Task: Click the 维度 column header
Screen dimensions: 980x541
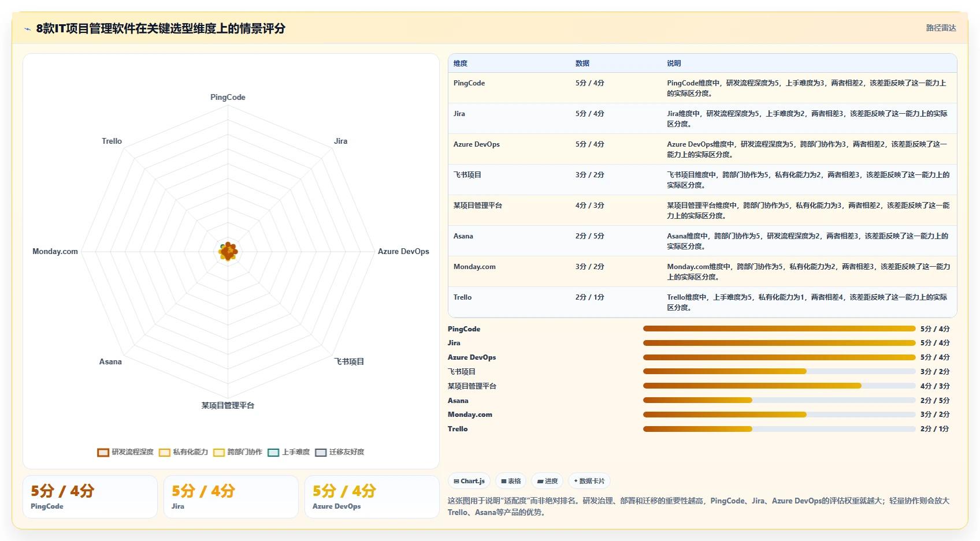Action: coord(461,64)
